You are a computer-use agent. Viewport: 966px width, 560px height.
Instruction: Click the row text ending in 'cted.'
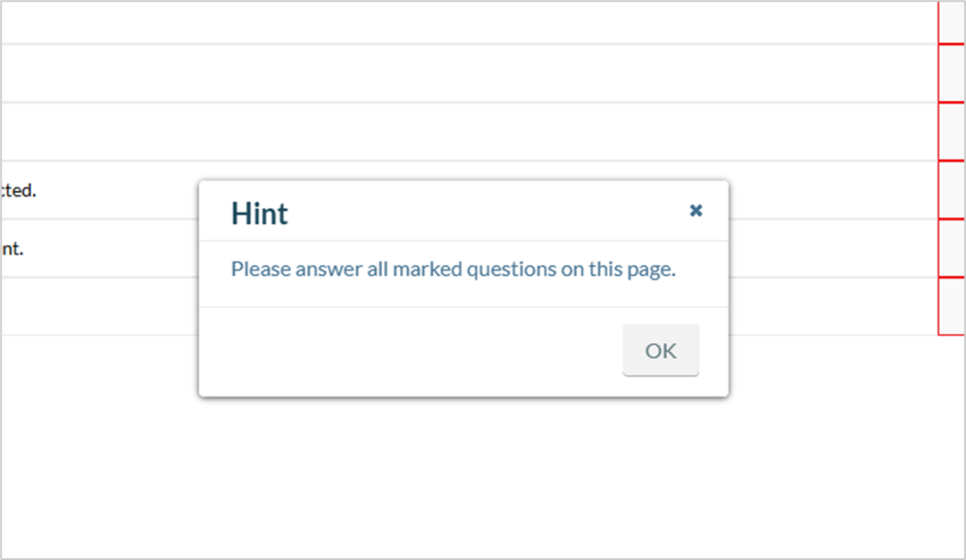(x=18, y=190)
